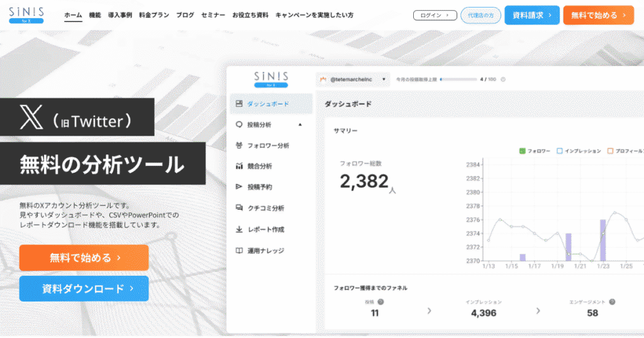This screenshot has width=644, height=338.
Task: Click the 競合分析 chart icon
Action: [239, 166]
